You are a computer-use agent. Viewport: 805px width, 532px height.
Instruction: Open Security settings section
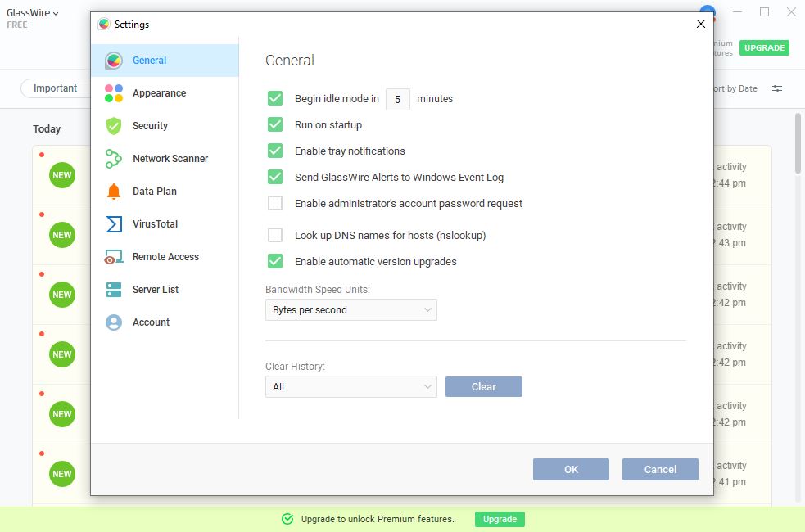click(x=165, y=126)
